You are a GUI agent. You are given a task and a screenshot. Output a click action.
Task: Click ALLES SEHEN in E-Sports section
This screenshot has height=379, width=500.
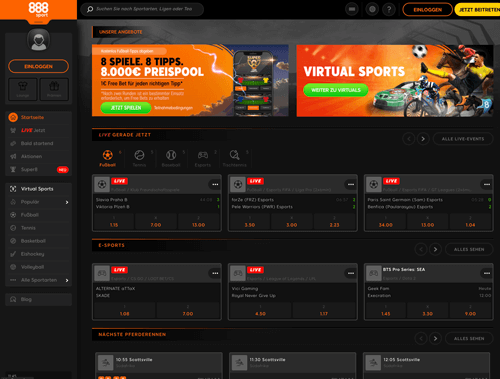tap(469, 249)
